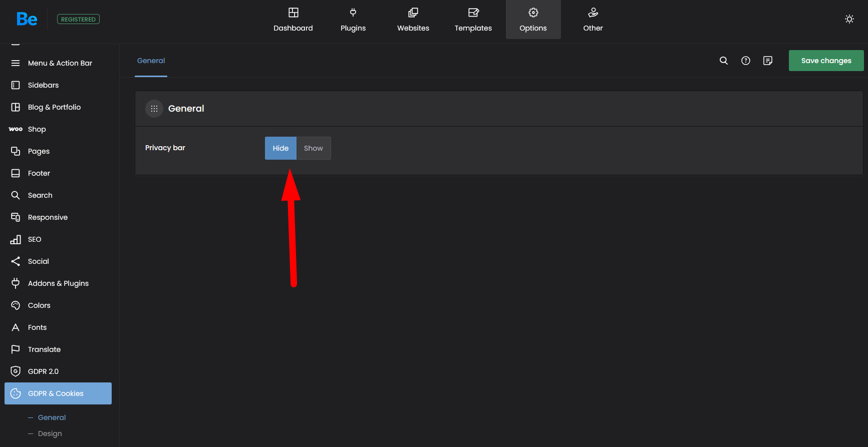868x447 pixels.
Task: Open the Colors settings
Action: pos(39,305)
